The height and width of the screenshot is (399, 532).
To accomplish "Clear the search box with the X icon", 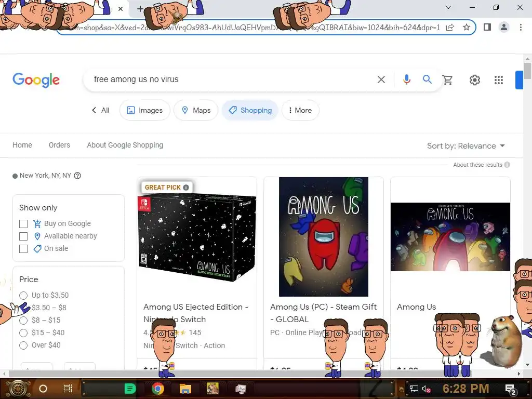I will [x=381, y=79].
